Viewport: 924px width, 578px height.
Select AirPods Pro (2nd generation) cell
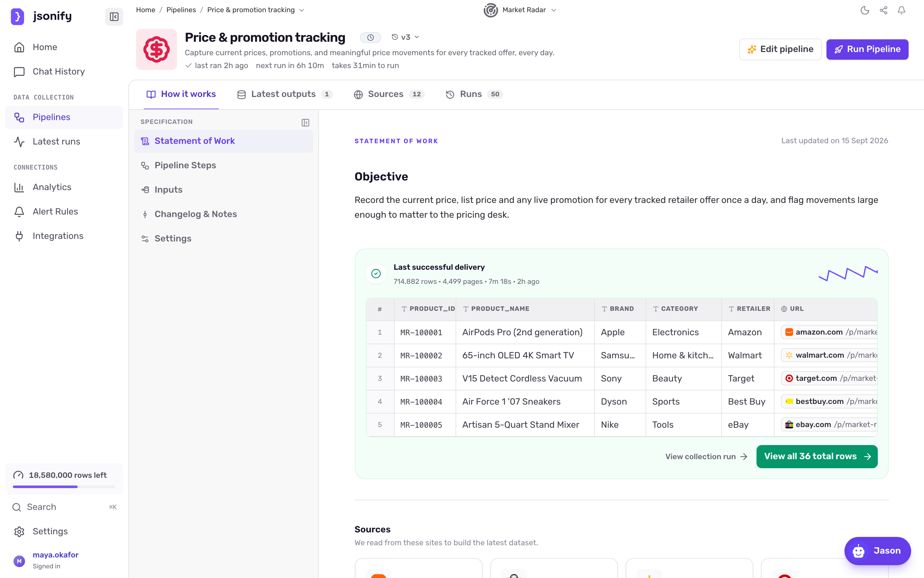tap(525, 333)
